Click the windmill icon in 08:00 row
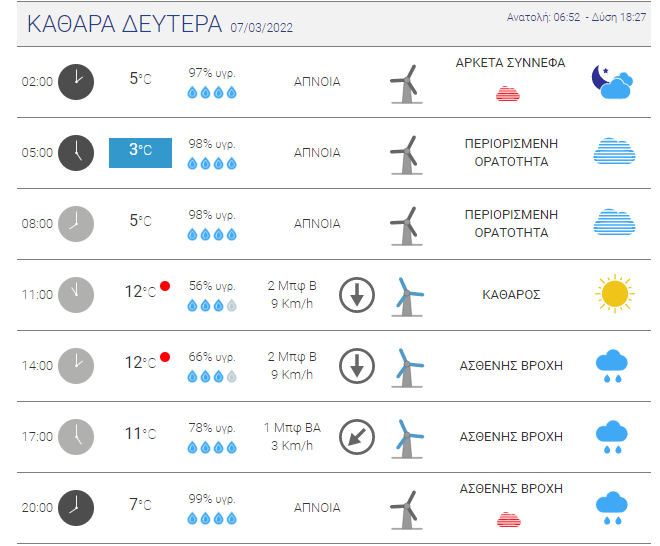Image resolution: width=660 pixels, height=546 pixels. (x=404, y=224)
